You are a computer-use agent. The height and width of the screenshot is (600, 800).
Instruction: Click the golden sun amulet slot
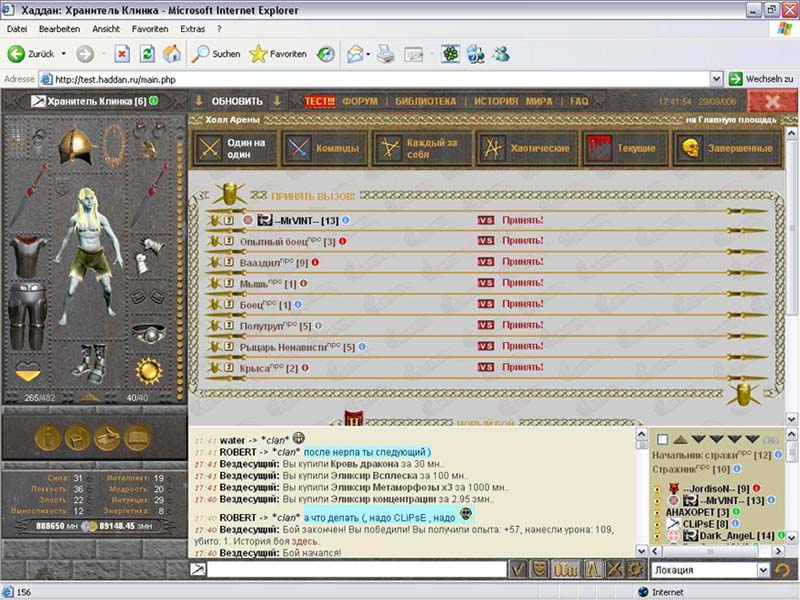pyautogui.click(x=149, y=371)
